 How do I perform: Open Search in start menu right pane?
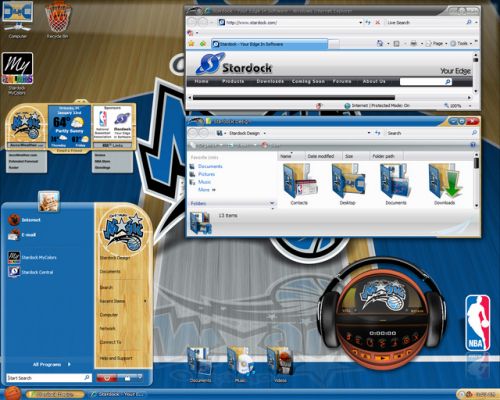click(107, 287)
